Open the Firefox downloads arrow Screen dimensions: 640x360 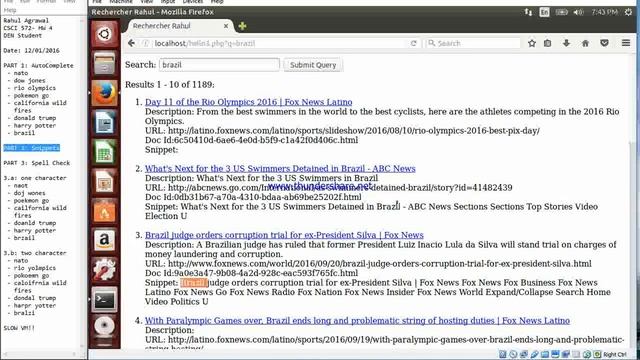[x=566, y=43]
